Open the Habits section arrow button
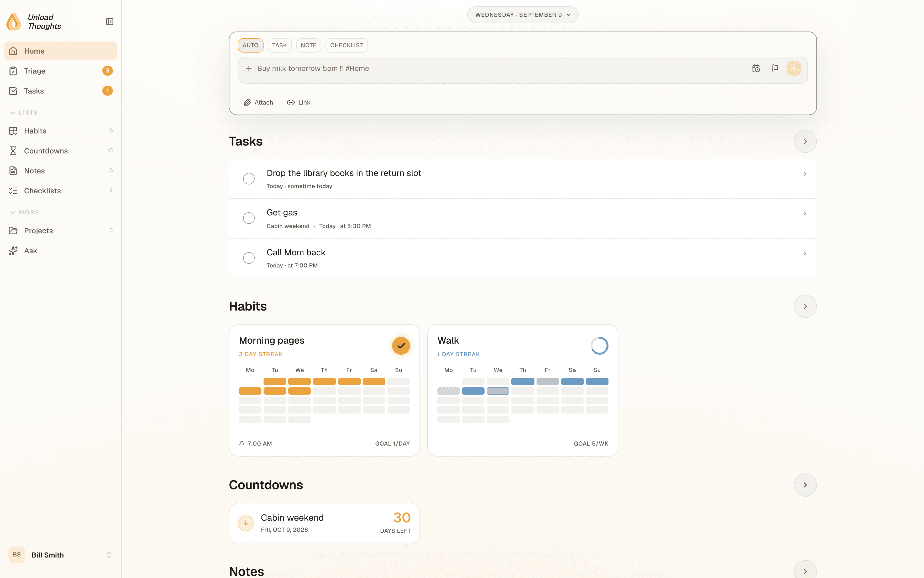This screenshot has width=924, height=578. 805,306
